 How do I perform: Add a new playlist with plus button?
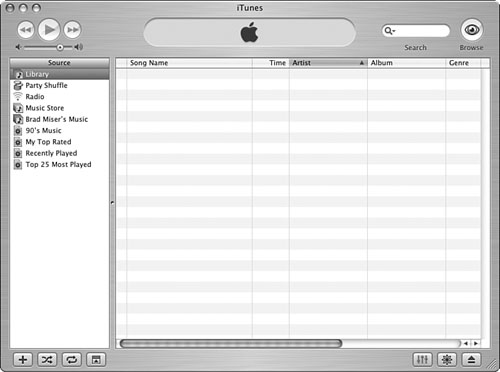point(23,359)
